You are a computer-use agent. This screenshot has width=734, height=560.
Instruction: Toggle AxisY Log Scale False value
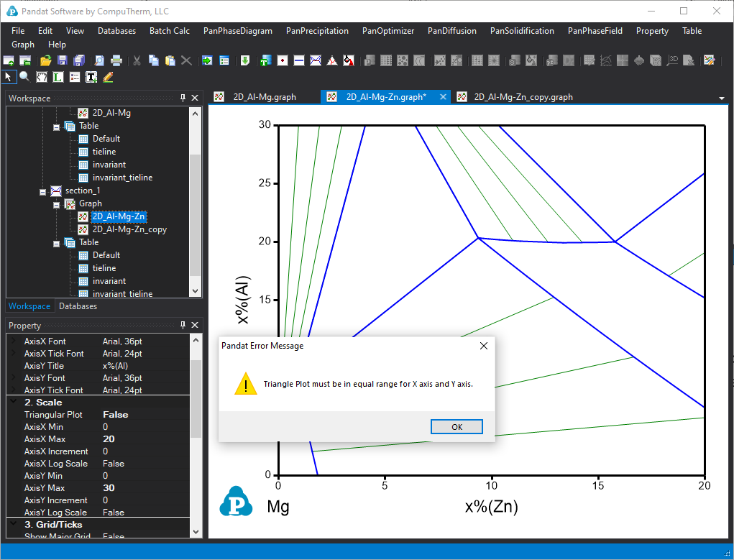114,513
